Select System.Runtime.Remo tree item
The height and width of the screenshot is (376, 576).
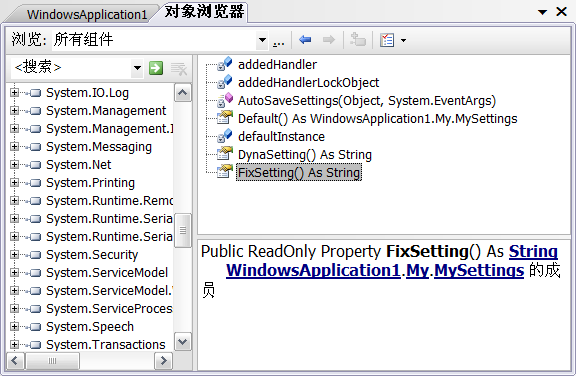(x=109, y=200)
